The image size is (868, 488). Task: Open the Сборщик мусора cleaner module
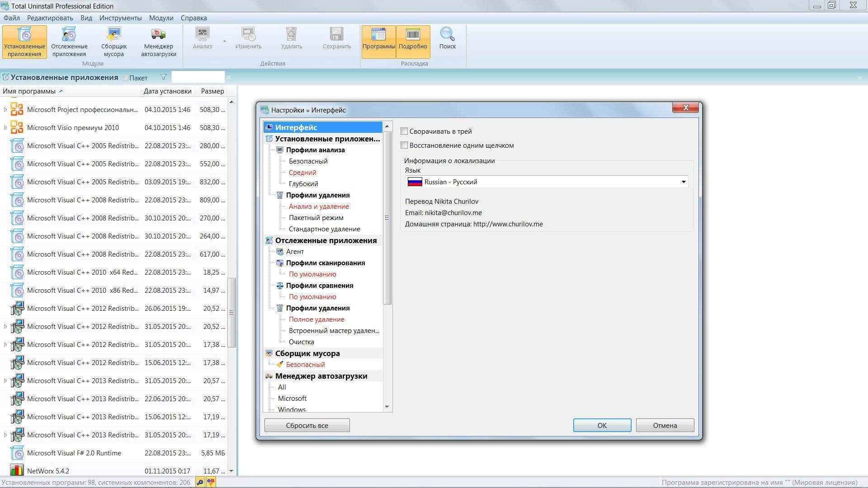113,42
